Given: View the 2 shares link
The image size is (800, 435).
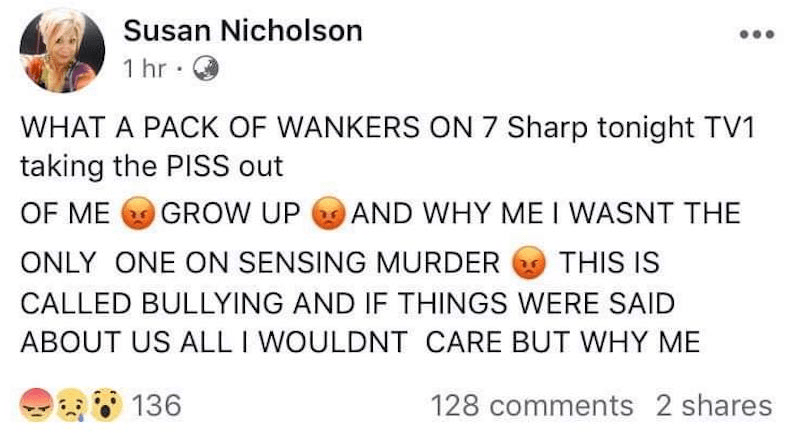Looking at the screenshot, I should 714,406.
